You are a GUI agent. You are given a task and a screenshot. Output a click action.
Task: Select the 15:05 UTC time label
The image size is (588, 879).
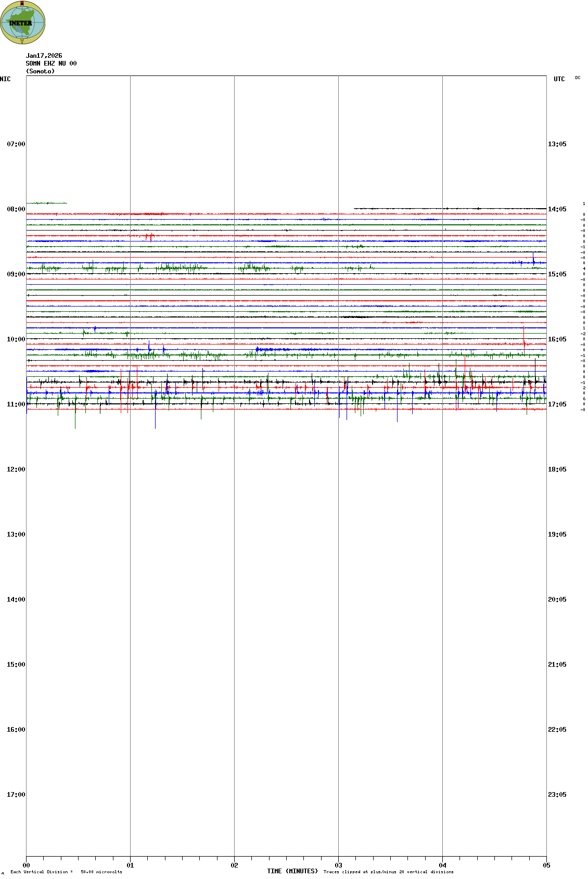click(x=557, y=274)
